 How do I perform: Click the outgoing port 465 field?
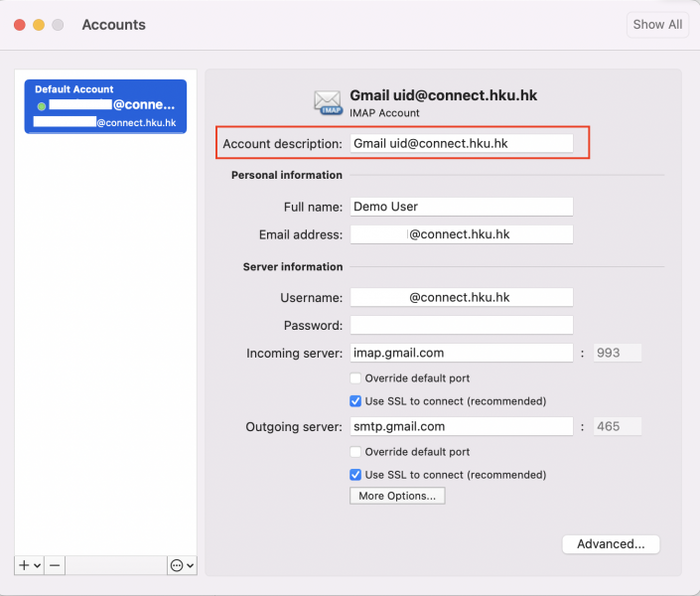click(x=617, y=426)
